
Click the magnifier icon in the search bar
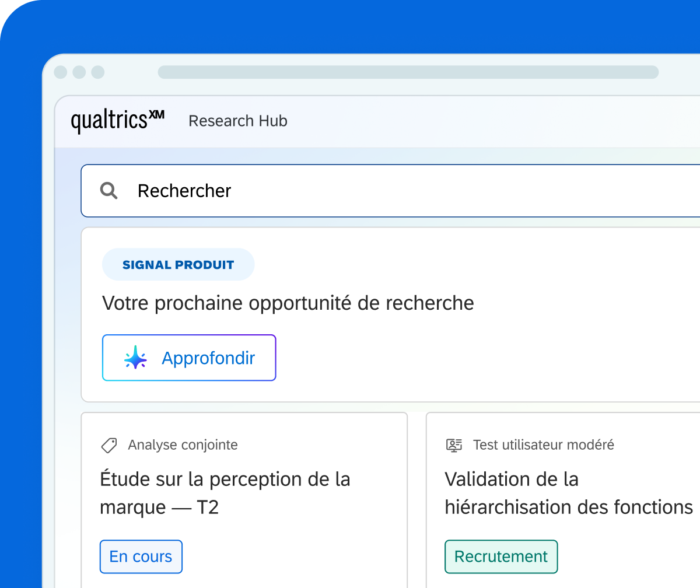click(x=109, y=191)
